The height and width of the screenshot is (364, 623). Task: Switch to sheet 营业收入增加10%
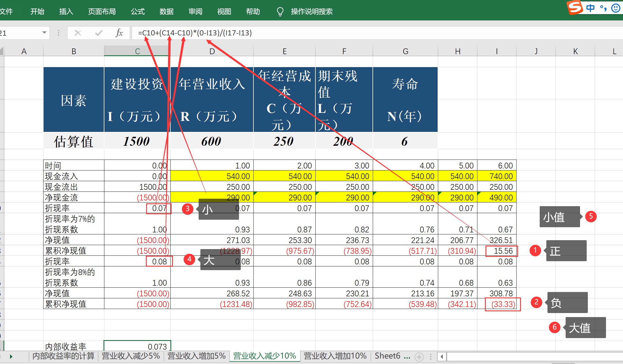pyautogui.click(x=335, y=356)
